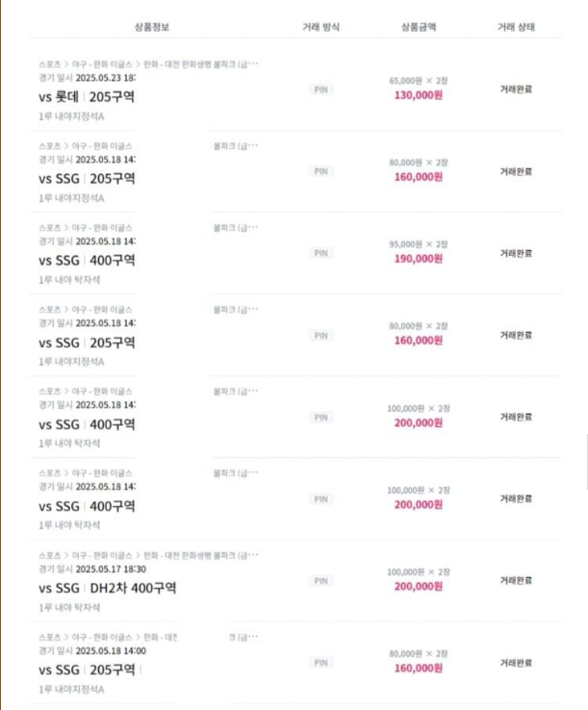Image resolution: width=588 pixels, height=710 pixels.
Task: Click the PIN badge in the 롯데 row
Action: point(320,89)
